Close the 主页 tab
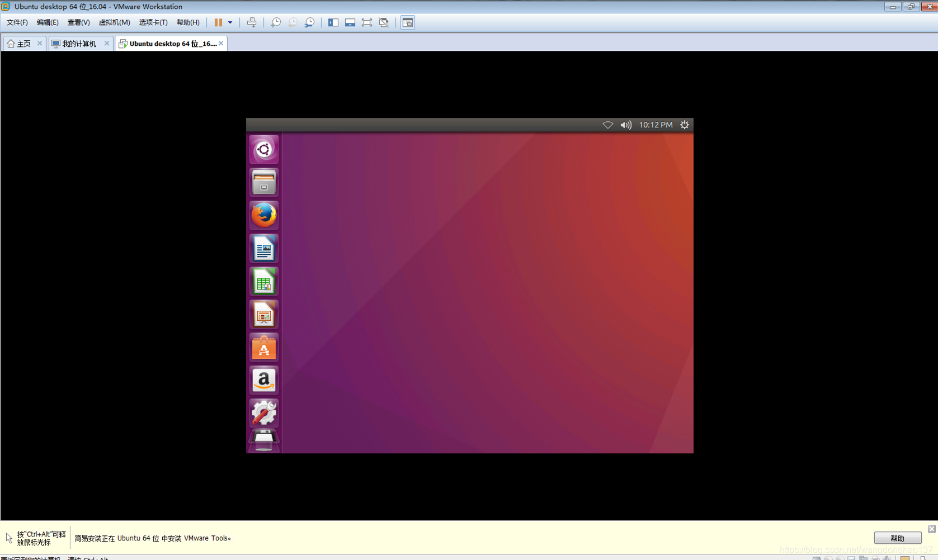938x560 pixels. coord(40,43)
